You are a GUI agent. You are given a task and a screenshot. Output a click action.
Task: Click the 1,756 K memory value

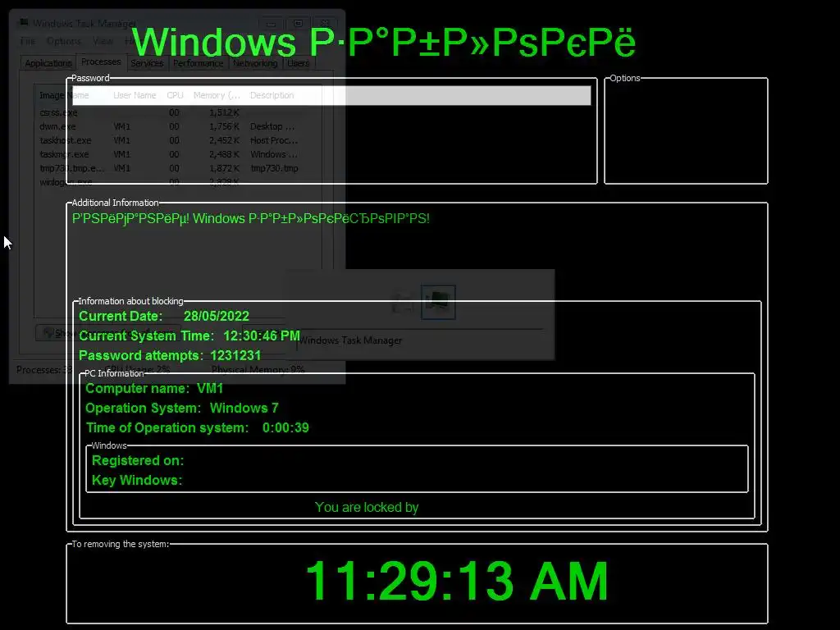[224, 126]
